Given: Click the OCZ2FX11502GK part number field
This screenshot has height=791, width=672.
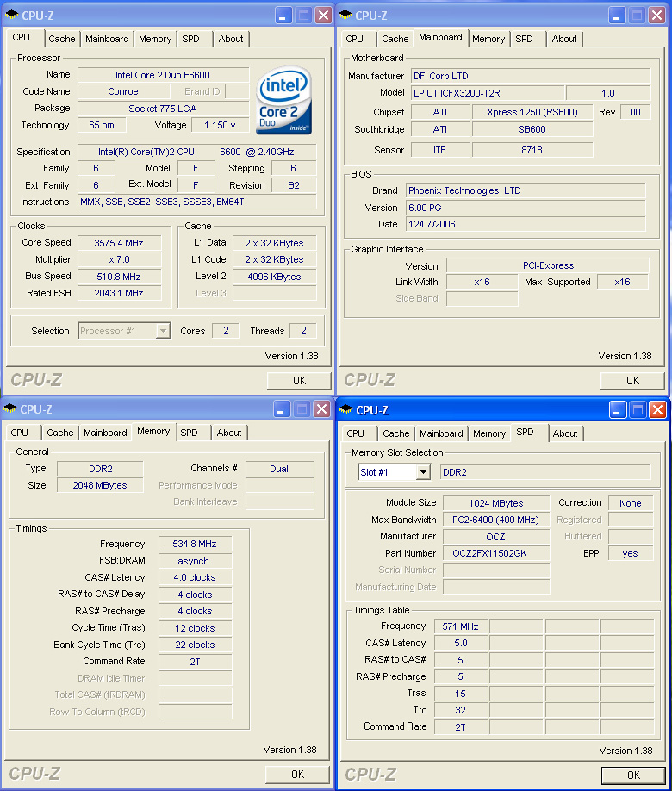Looking at the screenshot, I should [496, 553].
